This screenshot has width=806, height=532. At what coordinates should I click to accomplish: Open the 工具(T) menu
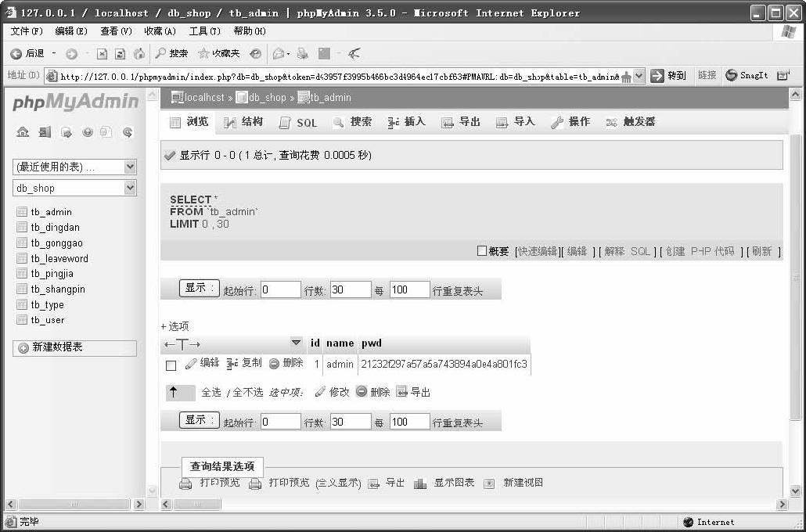205,31
